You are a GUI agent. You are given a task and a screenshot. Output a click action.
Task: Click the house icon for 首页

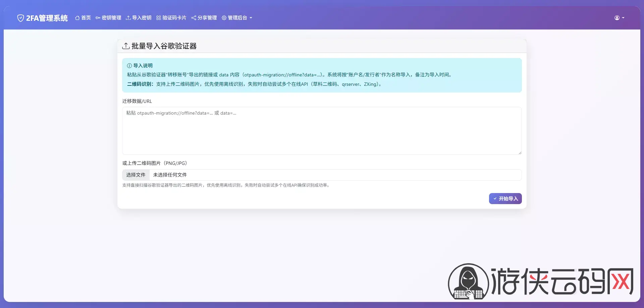click(77, 18)
